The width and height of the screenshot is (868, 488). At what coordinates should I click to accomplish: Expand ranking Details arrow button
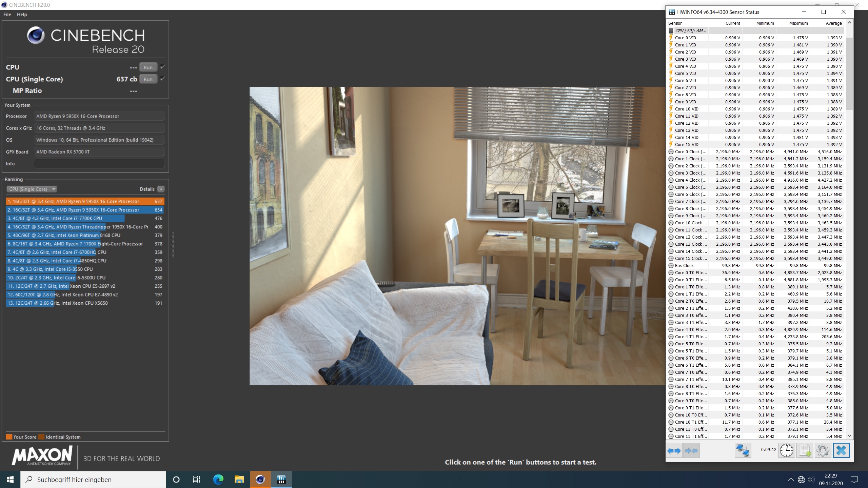161,189
